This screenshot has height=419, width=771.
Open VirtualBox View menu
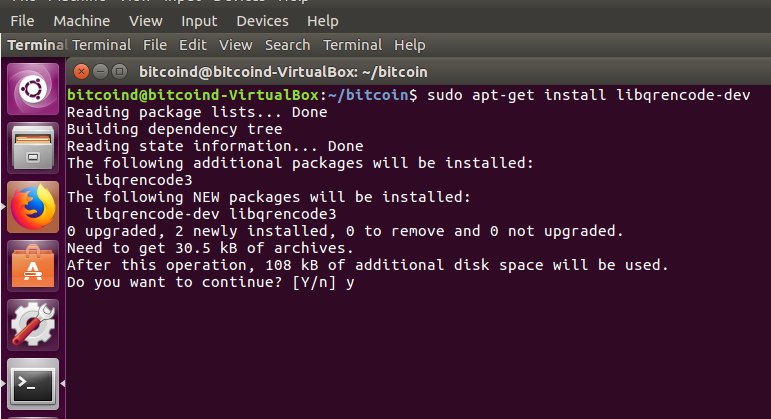146,21
